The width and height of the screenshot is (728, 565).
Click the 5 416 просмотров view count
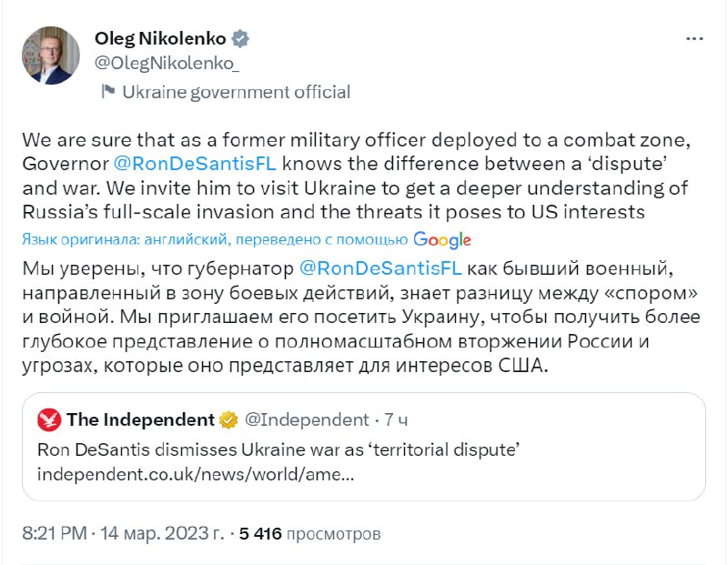coord(309,533)
